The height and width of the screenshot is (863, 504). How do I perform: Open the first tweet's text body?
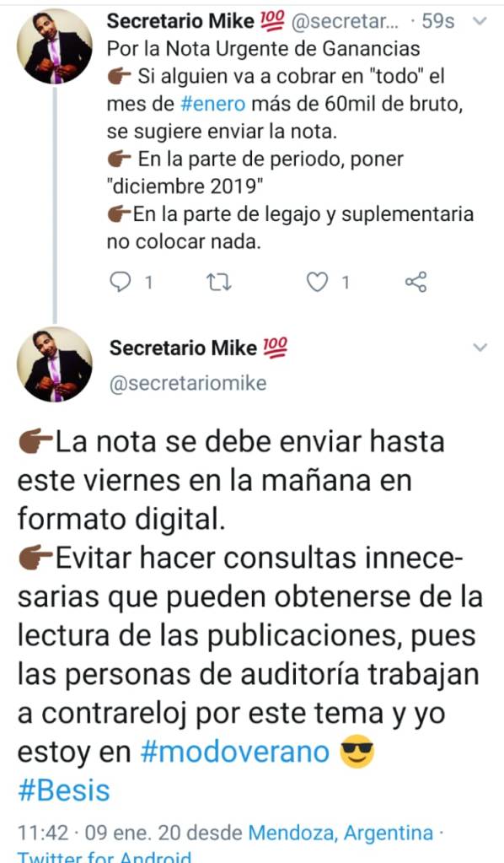point(290,145)
